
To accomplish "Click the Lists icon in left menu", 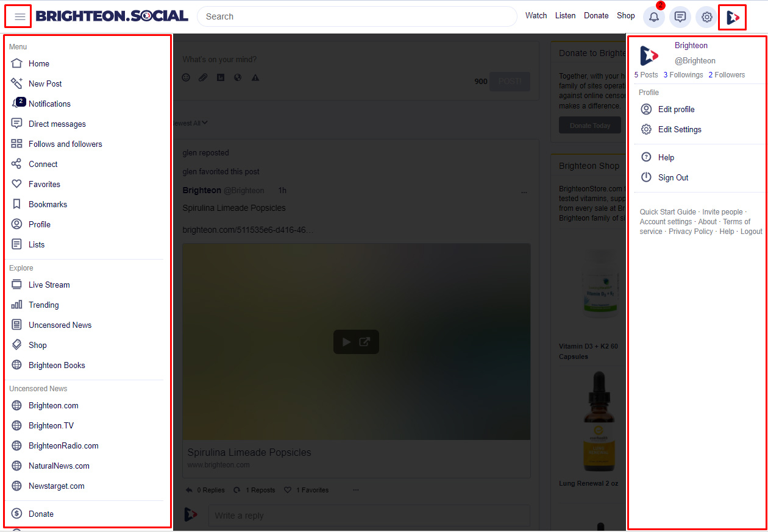I will click(16, 244).
